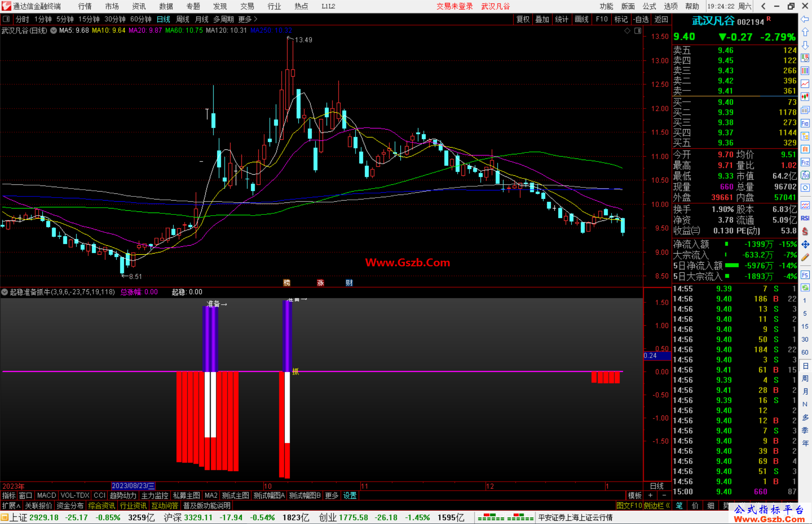The image size is (812, 524).
Task: Open the 窗口 window count selector
Action: [26, 495]
